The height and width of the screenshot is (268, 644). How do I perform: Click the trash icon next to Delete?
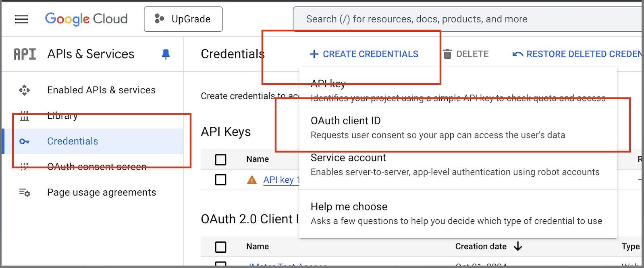[x=447, y=54]
